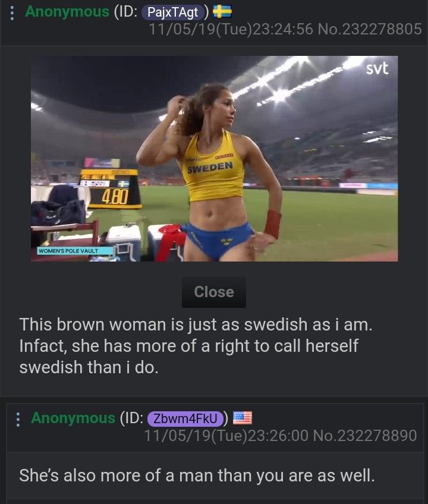Click post number No.232278805
428x504 pixels.
click(x=370, y=29)
